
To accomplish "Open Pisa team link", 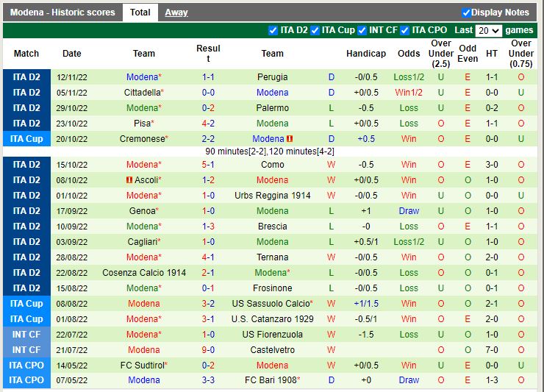I will coord(142,124).
